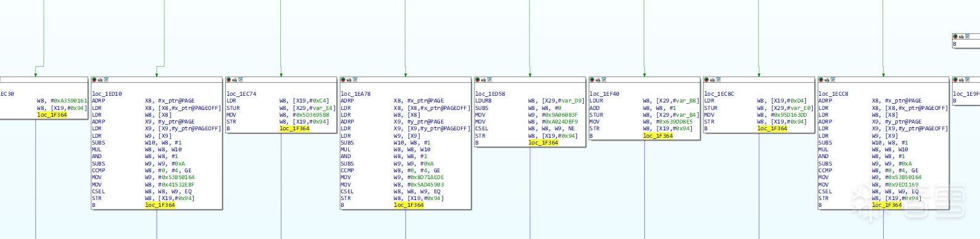Select the loc_1EC74 label
This screenshot has width=980, height=239.
[x=241, y=94]
